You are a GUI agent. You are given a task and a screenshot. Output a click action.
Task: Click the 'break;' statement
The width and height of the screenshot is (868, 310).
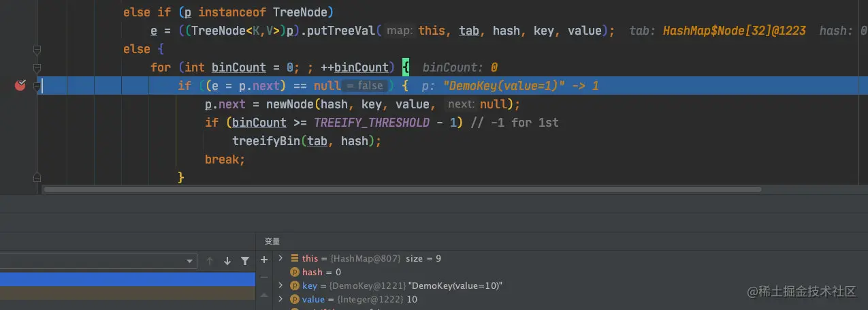click(x=225, y=159)
